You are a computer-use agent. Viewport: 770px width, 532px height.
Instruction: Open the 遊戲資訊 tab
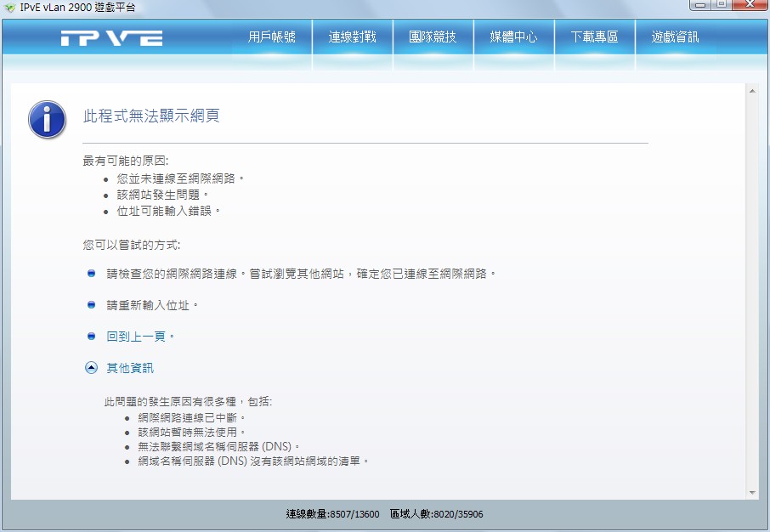pyautogui.click(x=675, y=37)
